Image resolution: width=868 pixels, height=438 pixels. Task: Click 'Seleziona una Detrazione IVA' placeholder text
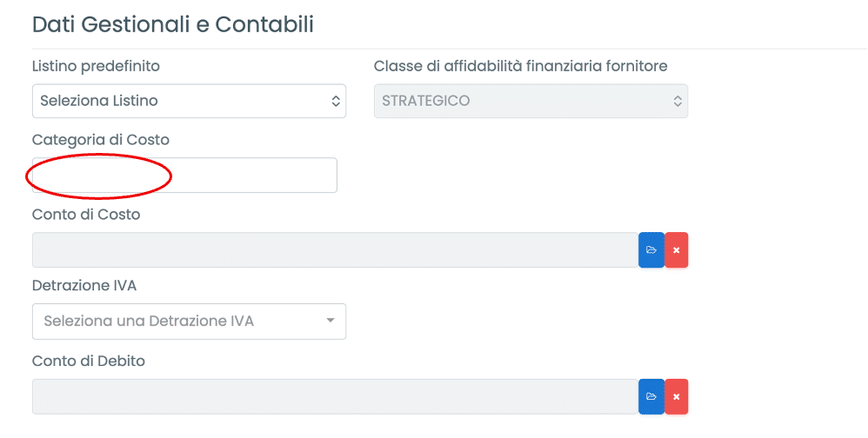[x=149, y=322]
